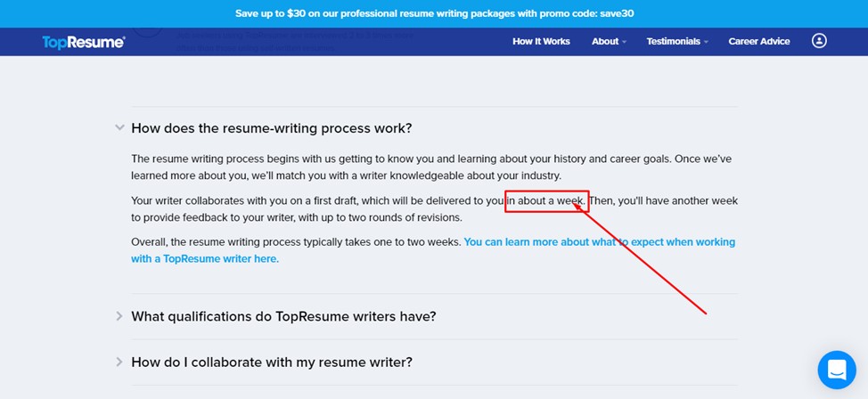This screenshot has width=868, height=399.
Task: Click 'How do I collaborate with my resume writer?' heading
Action: (271, 362)
